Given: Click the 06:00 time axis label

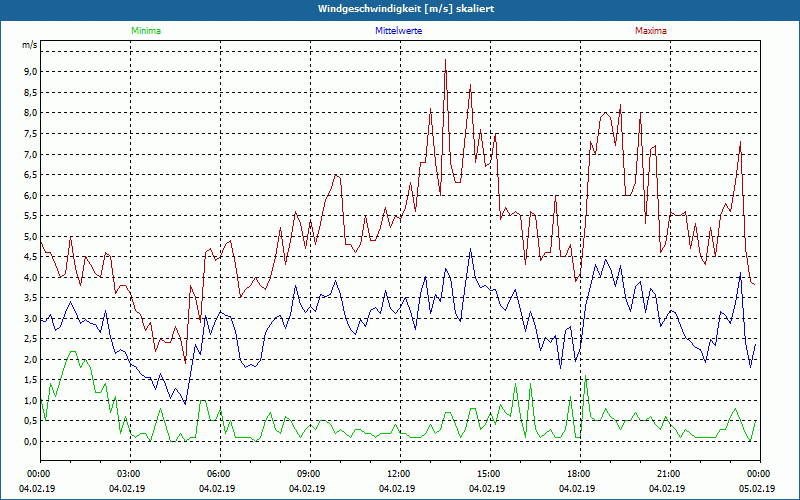Looking at the screenshot, I should point(220,474).
